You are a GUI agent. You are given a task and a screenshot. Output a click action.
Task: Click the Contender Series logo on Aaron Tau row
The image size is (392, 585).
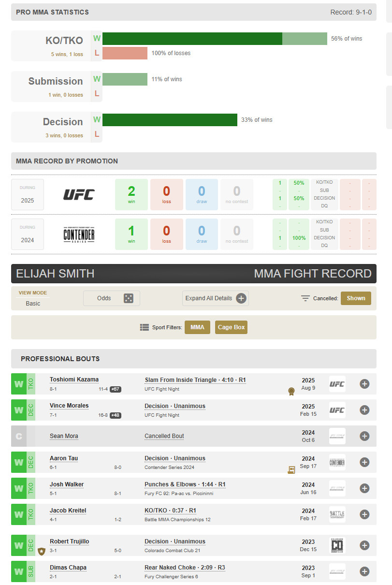[337, 462]
